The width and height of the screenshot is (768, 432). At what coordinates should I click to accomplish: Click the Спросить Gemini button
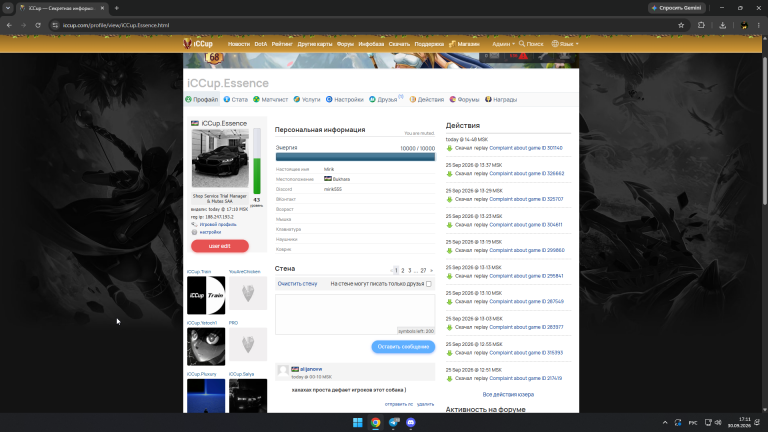tap(677, 8)
